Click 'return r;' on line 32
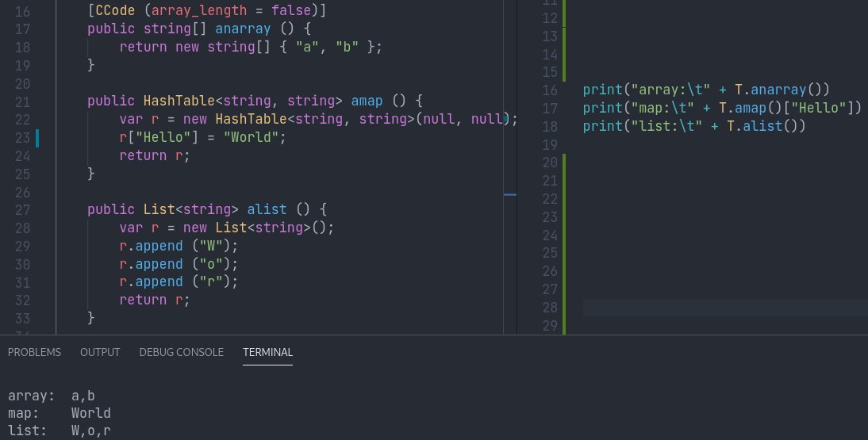868x440 pixels. [x=155, y=300]
